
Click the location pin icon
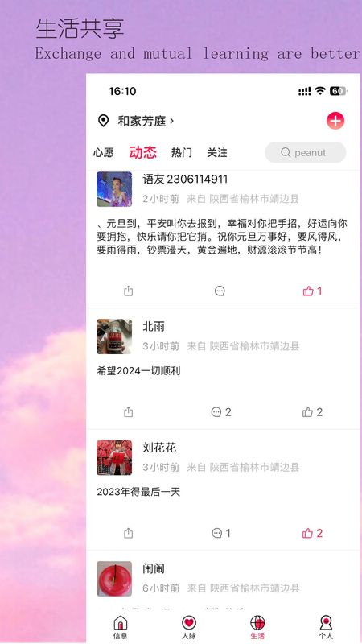pyautogui.click(x=104, y=121)
